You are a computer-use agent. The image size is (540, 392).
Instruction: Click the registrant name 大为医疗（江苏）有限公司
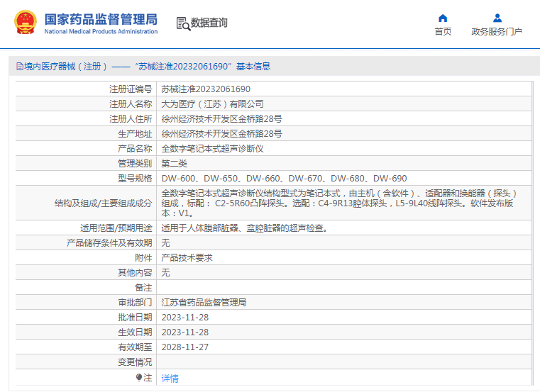pyautogui.click(x=212, y=104)
